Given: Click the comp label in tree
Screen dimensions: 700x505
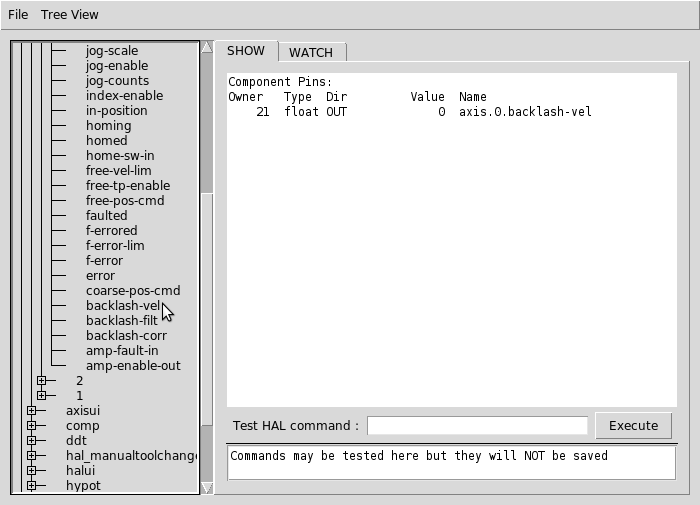Looking at the screenshot, I should coord(83,426).
